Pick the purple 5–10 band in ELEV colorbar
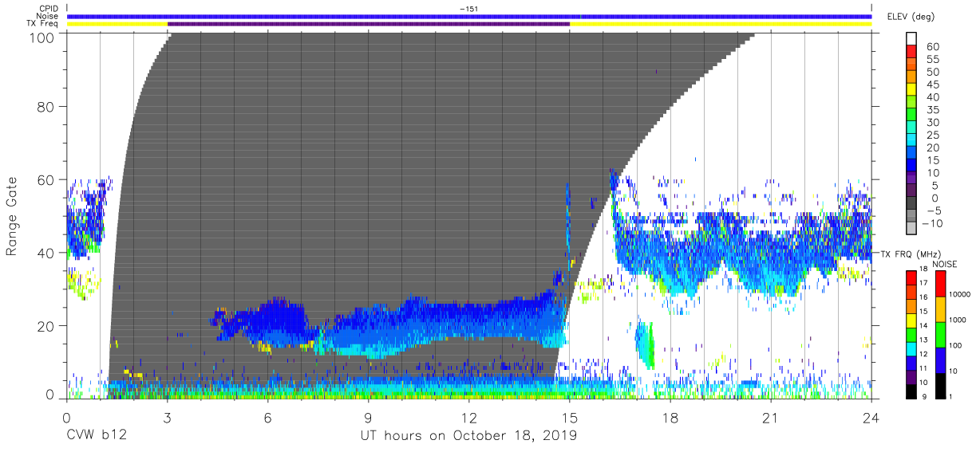This screenshot has width=980, height=452. [911, 179]
